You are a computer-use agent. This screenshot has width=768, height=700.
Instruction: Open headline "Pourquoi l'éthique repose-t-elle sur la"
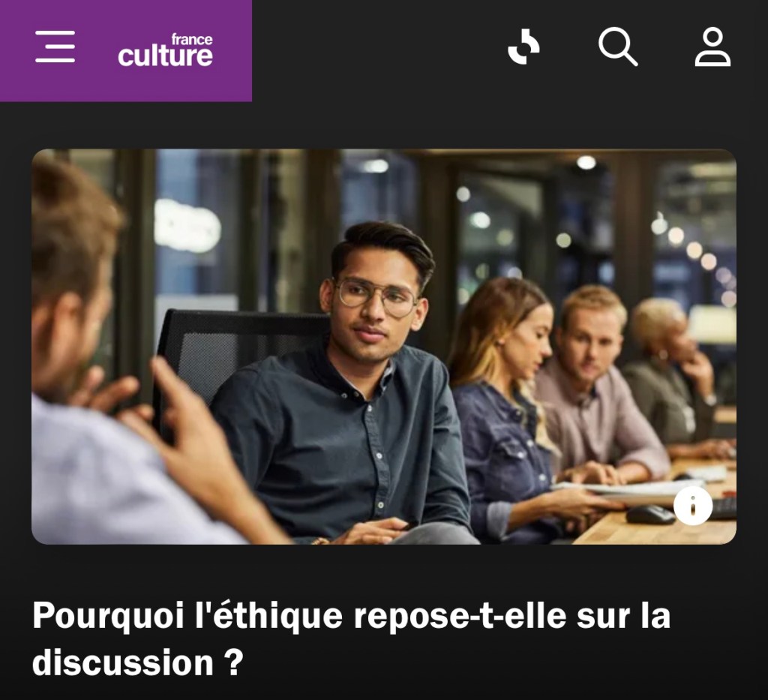pos(351,615)
